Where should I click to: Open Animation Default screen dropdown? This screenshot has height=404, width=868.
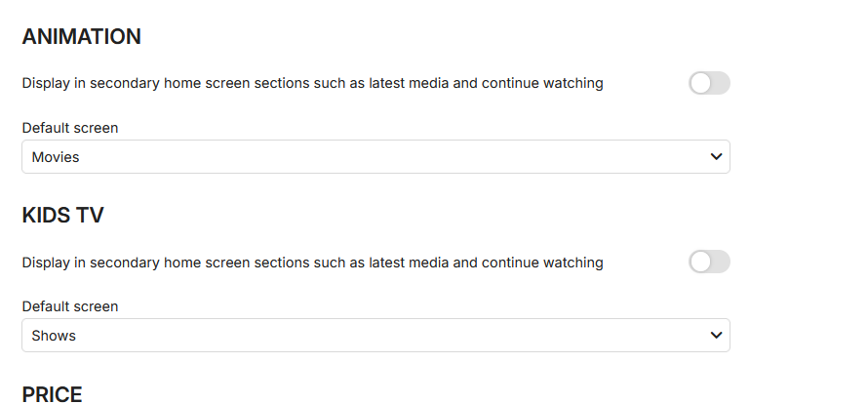coord(375,156)
